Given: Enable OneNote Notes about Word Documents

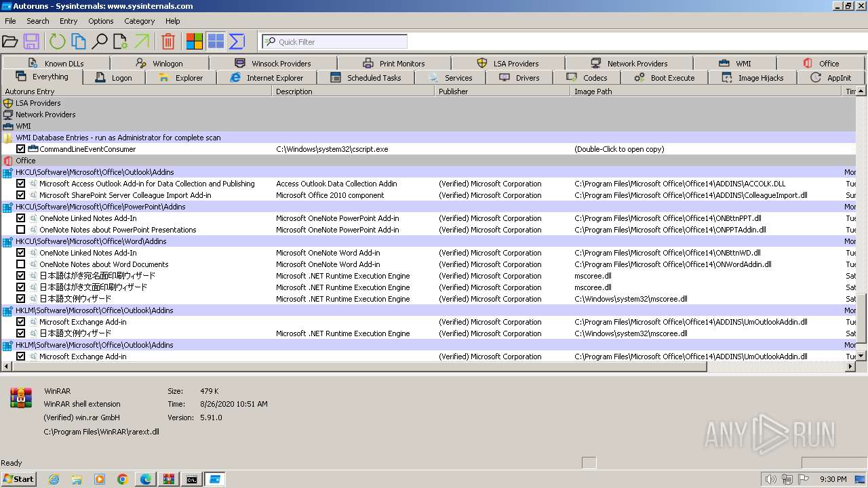Looking at the screenshot, I should (21, 264).
